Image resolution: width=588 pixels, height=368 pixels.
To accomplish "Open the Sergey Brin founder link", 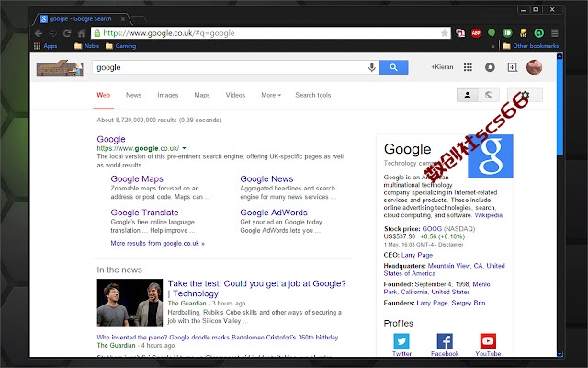I will coord(469,303).
